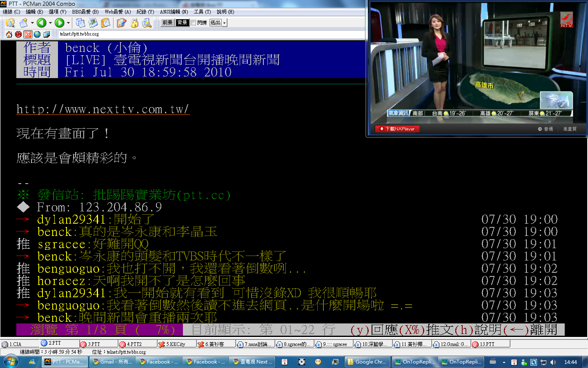588x368 pixels.
Task: Click the 14:44 taskbar clock
Action: pyautogui.click(x=570, y=362)
